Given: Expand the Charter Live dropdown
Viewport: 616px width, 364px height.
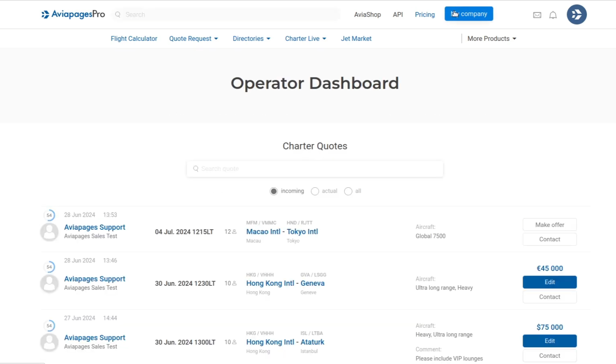Looking at the screenshot, I should click(x=305, y=39).
